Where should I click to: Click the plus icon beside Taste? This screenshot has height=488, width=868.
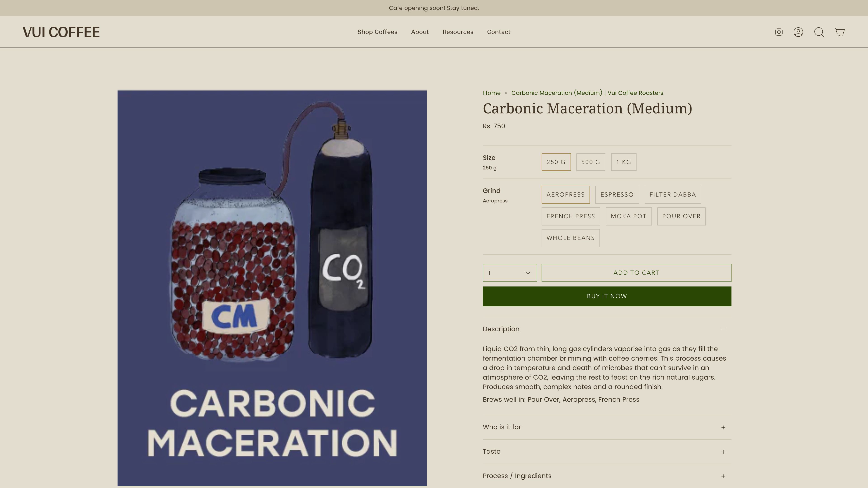[723, 452]
